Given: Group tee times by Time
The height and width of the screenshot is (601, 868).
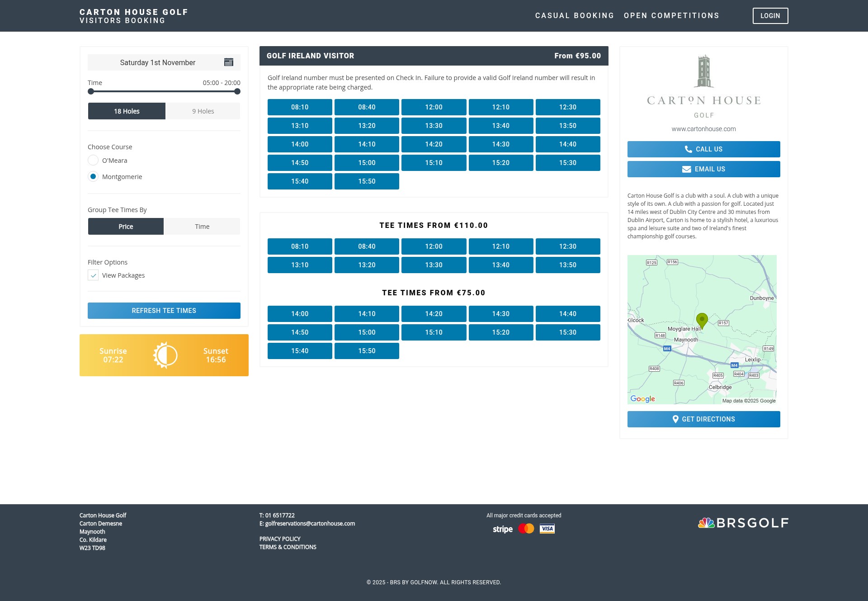Looking at the screenshot, I should pyautogui.click(x=202, y=227).
